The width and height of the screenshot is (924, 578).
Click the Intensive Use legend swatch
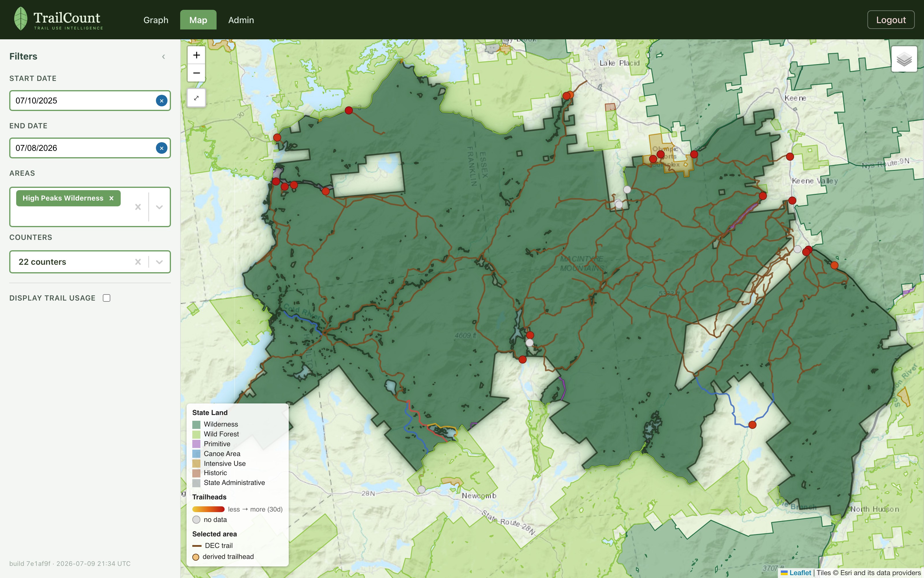coord(196,464)
